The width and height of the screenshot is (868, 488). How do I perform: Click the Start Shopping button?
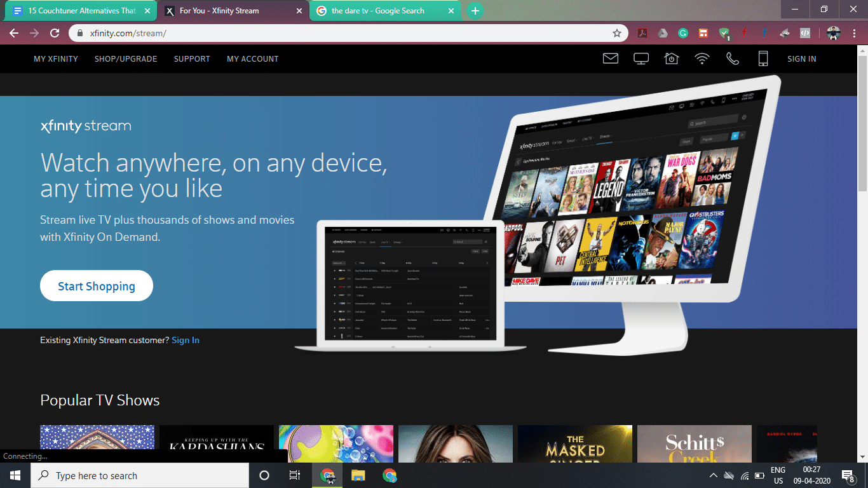pyautogui.click(x=97, y=286)
